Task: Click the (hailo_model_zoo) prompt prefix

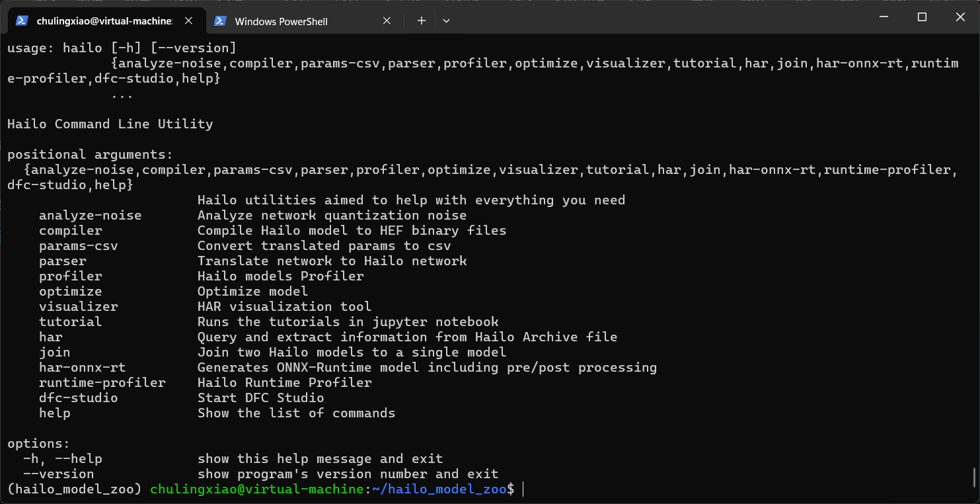Action: (75, 489)
